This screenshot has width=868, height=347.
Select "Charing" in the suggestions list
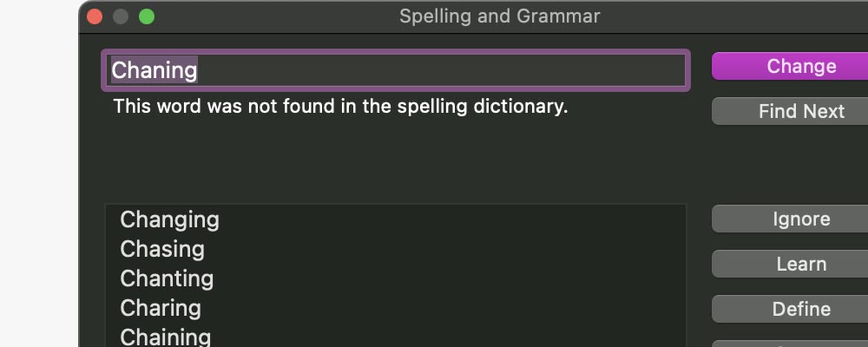pos(161,309)
